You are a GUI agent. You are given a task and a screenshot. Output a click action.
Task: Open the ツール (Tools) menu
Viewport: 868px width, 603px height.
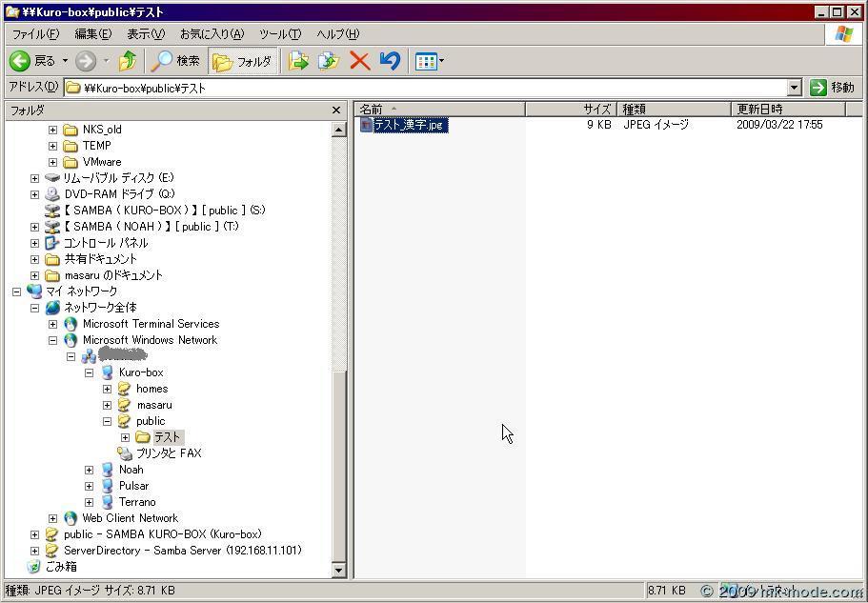(x=280, y=34)
